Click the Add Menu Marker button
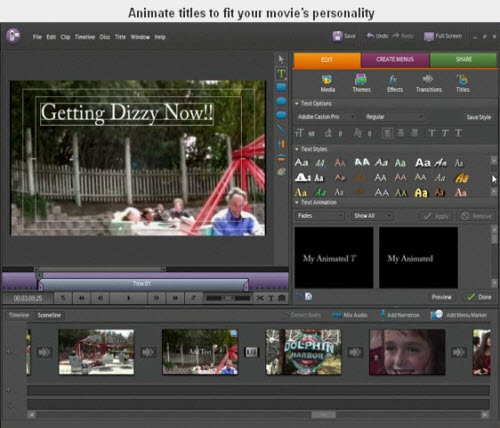This screenshot has width=500, height=428. (x=459, y=315)
